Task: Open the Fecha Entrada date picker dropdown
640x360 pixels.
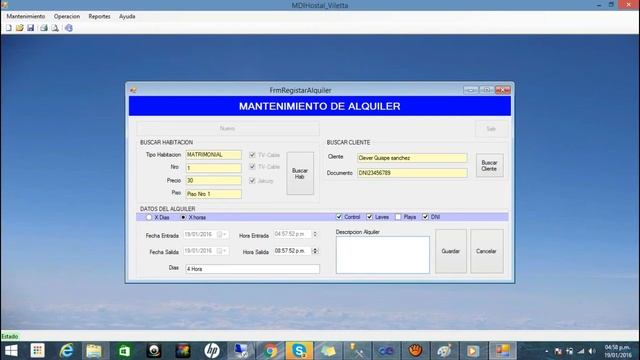Action: tap(222, 234)
